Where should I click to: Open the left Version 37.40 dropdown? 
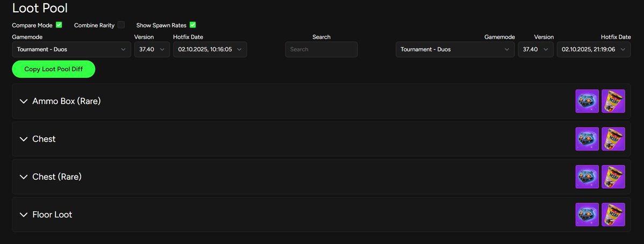tap(152, 49)
